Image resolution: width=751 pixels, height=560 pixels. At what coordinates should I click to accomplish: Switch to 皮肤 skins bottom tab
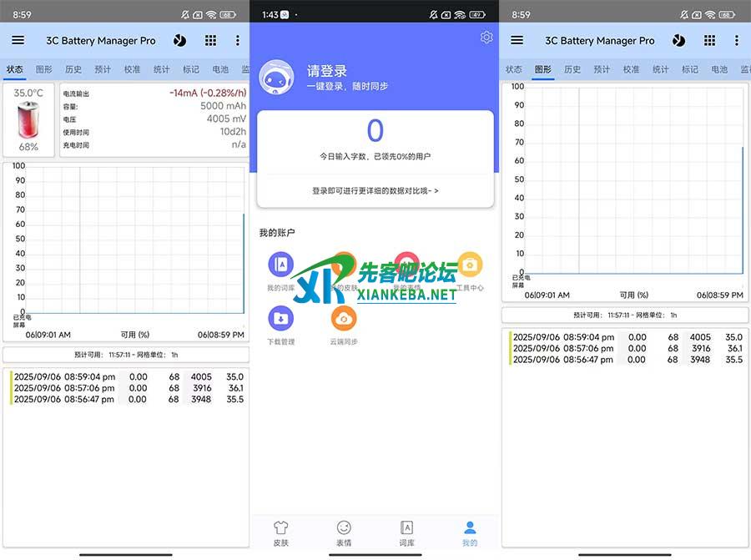point(281,533)
